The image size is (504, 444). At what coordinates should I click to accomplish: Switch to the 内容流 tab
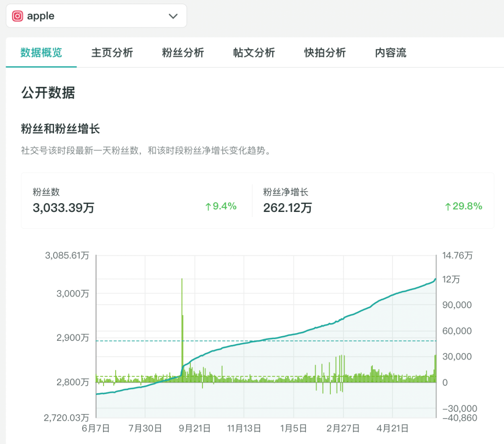(x=391, y=53)
